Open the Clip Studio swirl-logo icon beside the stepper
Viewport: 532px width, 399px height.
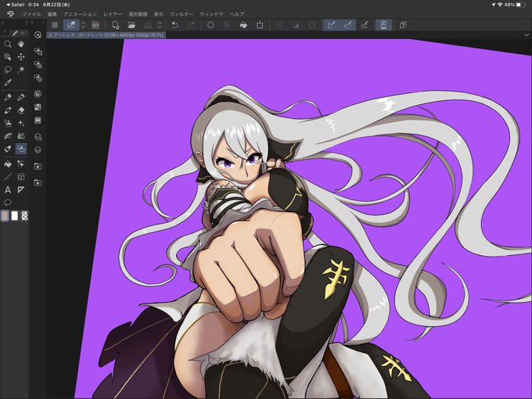95,25
